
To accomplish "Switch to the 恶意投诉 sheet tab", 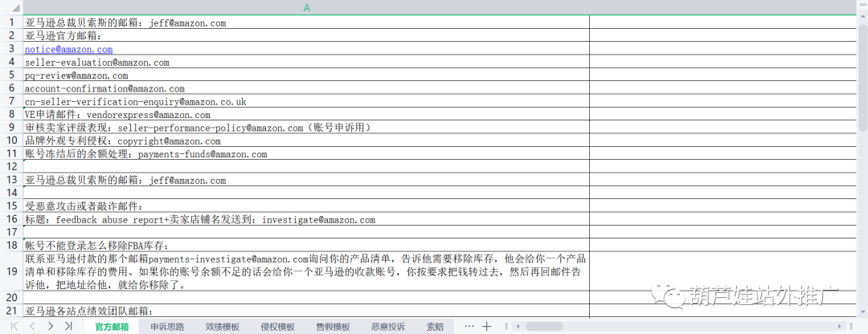I will point(389,327).
